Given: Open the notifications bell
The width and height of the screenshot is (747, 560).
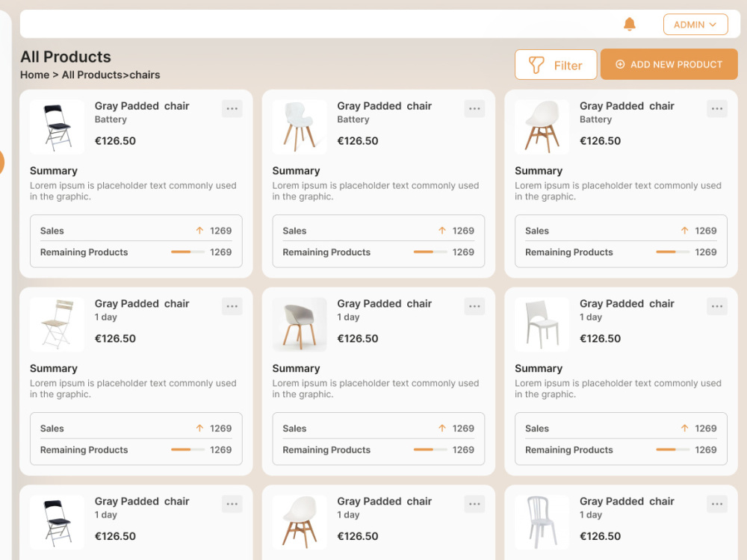Looking at the screenshot, I should 629,24.
